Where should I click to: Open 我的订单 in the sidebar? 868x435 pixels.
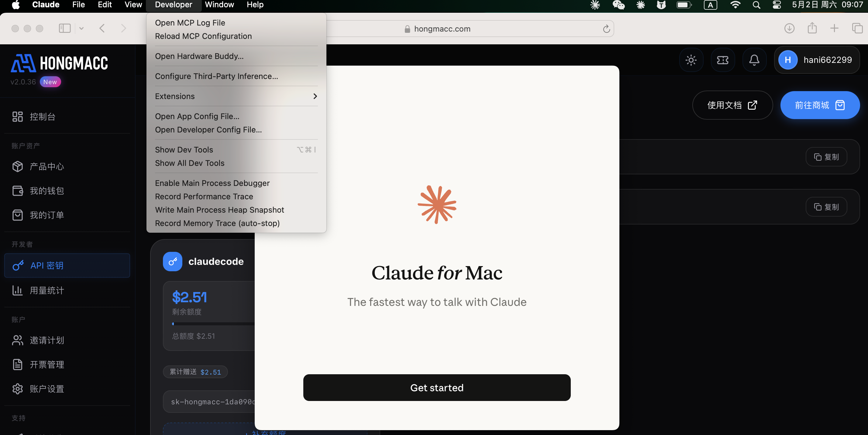67,215
